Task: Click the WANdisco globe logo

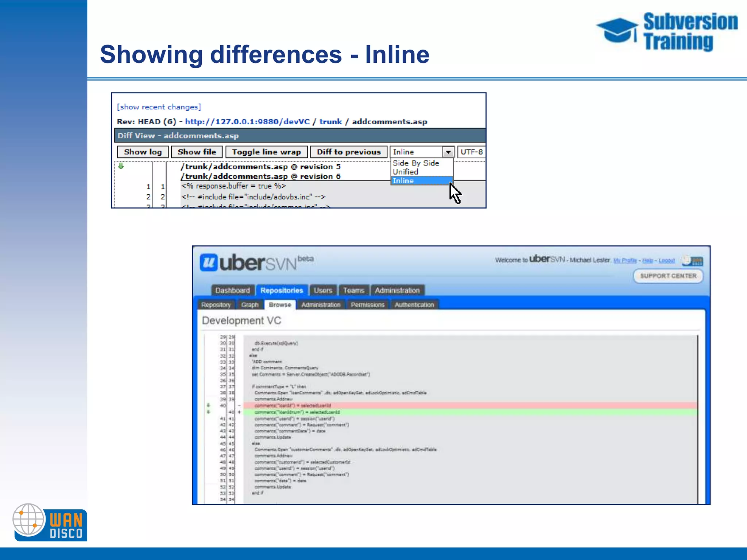Action: pyautogui.click(x=28, y=520)
